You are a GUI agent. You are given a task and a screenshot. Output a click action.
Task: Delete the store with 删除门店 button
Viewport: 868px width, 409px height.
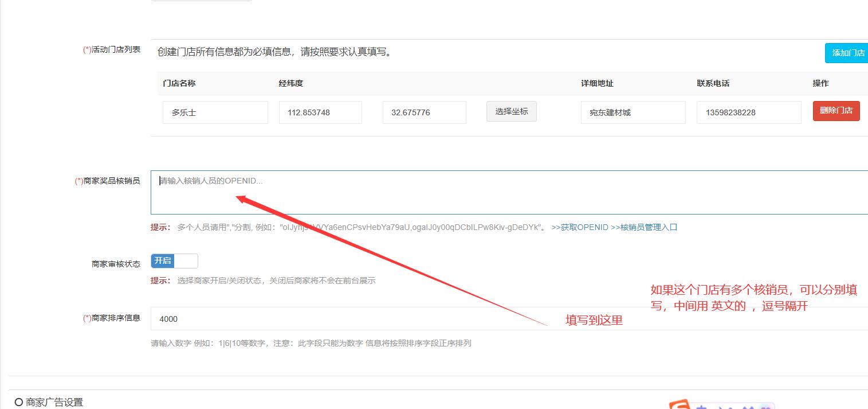pos(836,111)
